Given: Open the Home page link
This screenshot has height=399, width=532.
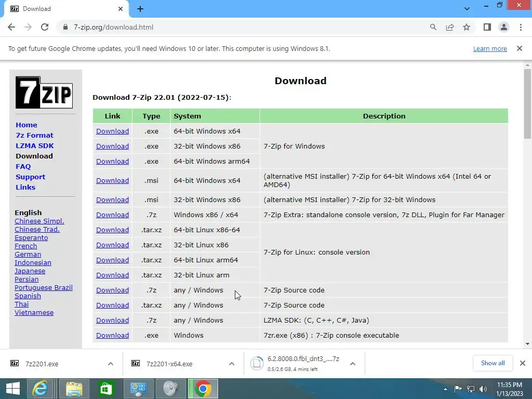Looking at the screenshot, I should [26, 125].
